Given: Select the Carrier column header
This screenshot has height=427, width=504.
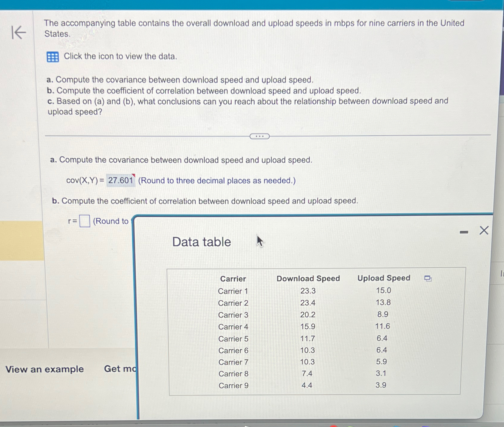Looking at the screenshot, I should point(233,279).
